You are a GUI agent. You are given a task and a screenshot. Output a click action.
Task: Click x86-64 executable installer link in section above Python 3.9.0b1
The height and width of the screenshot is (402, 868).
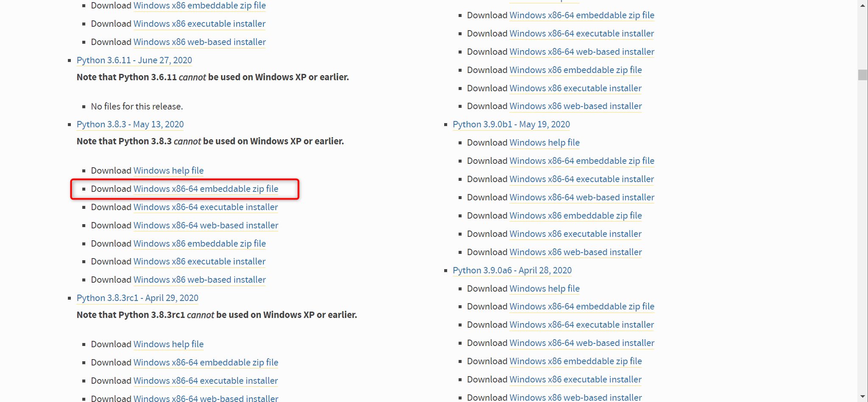tap(582, 34)
